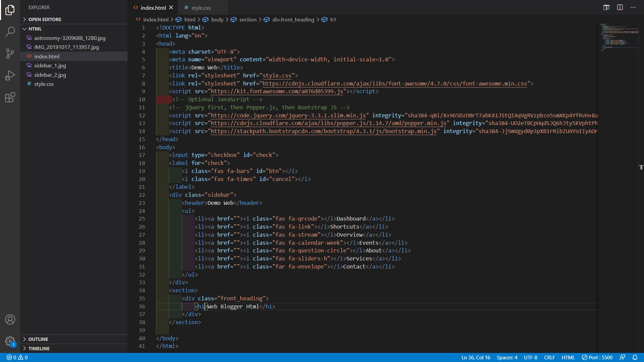Image resolution: width=644 pixels, height=362 pixels.
Task: Click the feedback icon in status bar
Action: (622, 358)
